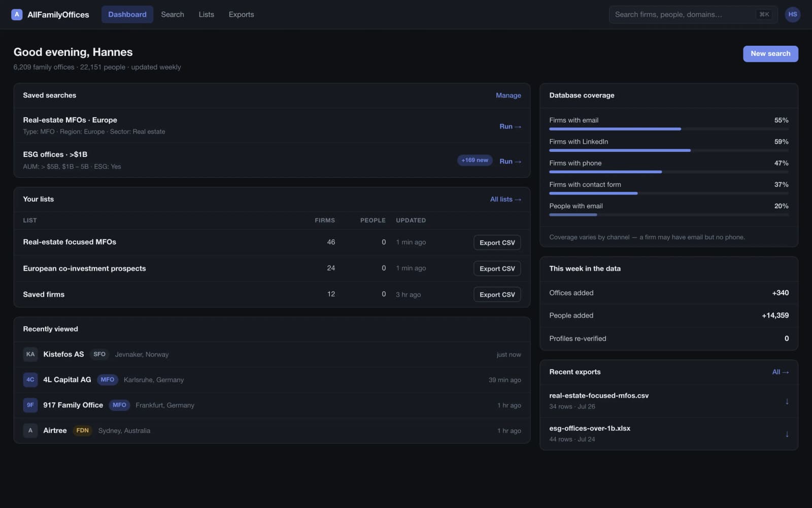Screen dimensions: 812x508
Task: Open Real-estate MFOs · Europe saved search
Action: click(x=70, y=120)
